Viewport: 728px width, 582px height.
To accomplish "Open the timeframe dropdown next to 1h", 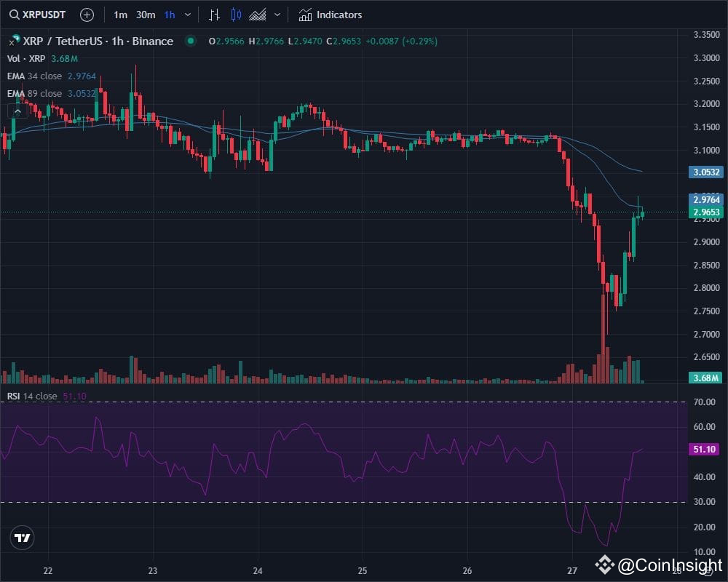I will 186,14.
